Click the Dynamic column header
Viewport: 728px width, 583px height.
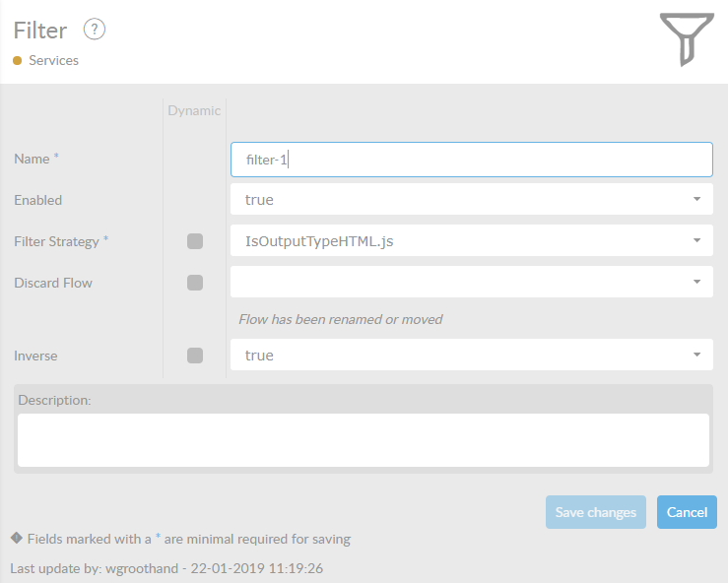pos(194,110)
